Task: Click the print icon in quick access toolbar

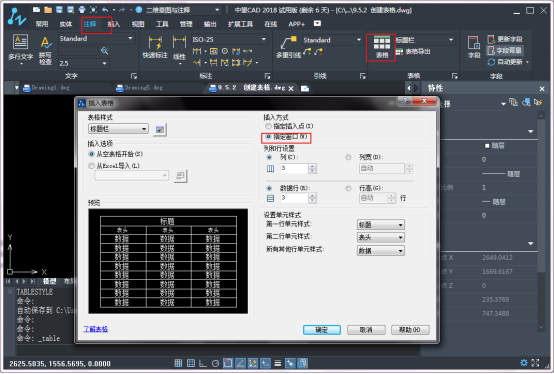Action: point(82,10)
